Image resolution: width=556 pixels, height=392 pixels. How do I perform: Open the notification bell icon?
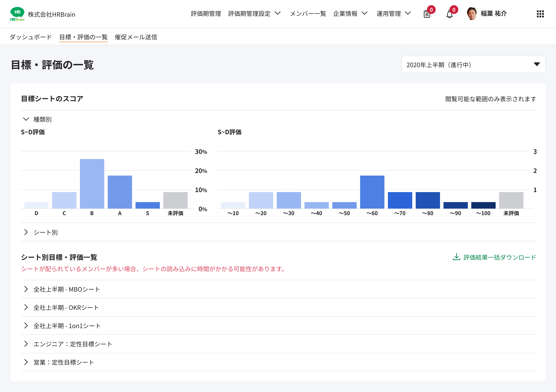click(x=449, y=14)
